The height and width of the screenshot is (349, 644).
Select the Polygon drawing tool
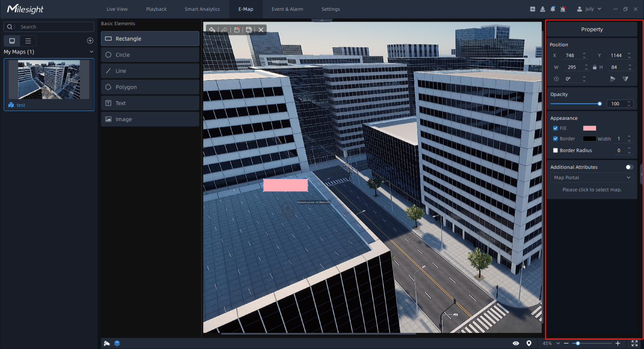pyautogui.click(x=150, y=86)
